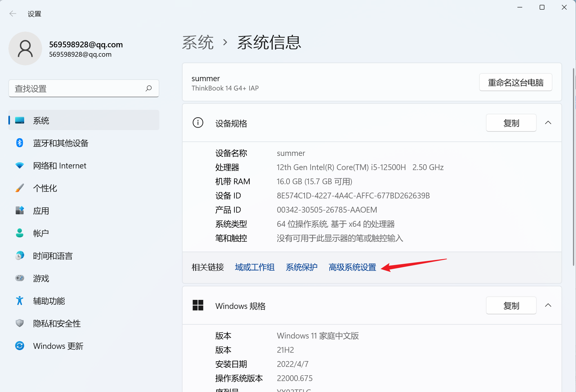576x392 pixels.
Task: Minimize the Settings window
Action: pos(520,7)
